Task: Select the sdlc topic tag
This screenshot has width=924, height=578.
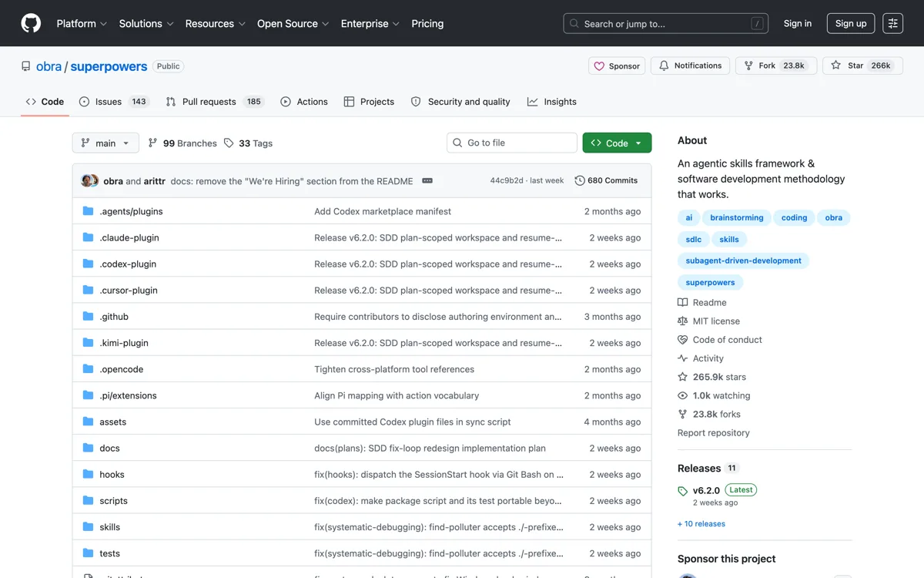Action: (x=694, y=240)
